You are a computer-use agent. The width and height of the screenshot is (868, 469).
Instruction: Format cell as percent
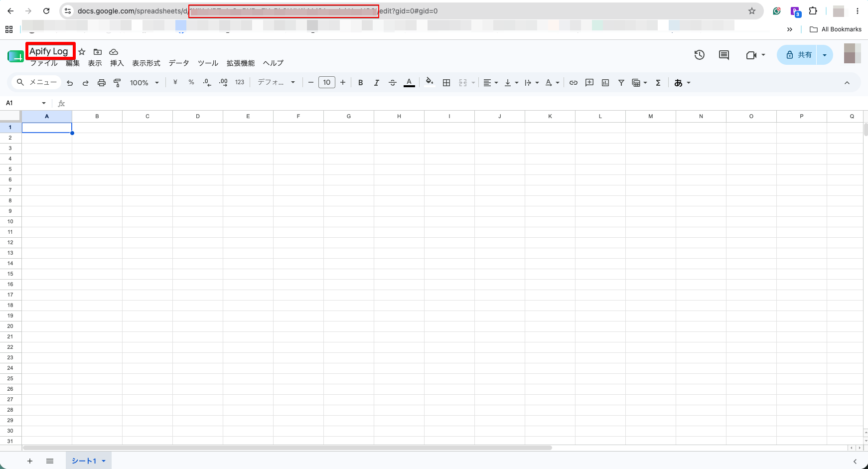(191, 83)
